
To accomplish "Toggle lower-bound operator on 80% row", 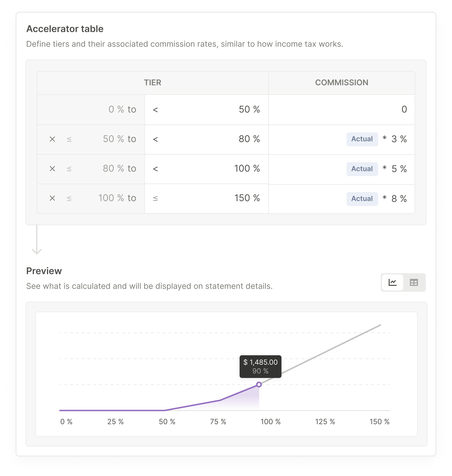I will click(x=69, y=169).
